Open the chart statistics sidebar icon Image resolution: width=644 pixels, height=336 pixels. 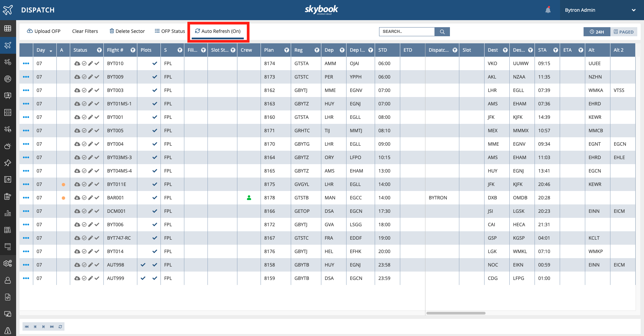(x=8, y=213)
